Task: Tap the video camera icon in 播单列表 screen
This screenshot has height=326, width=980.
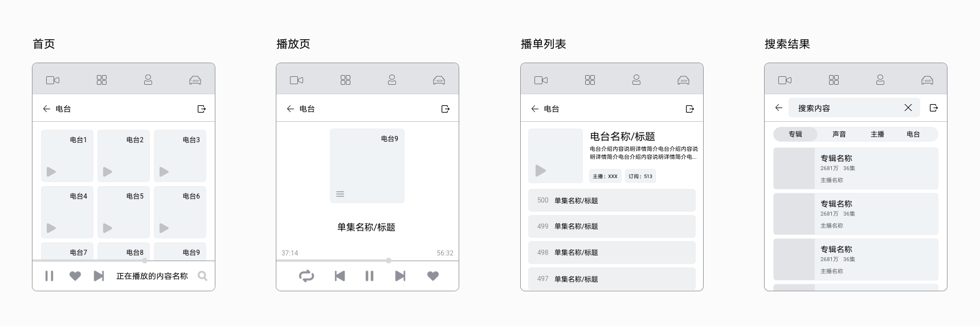Action: click(x=541, y=80)
